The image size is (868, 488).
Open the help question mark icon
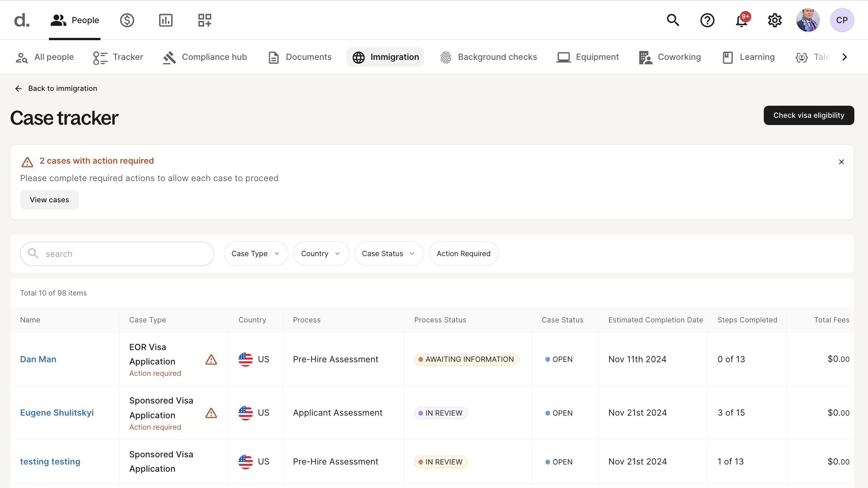pos(707,20)
